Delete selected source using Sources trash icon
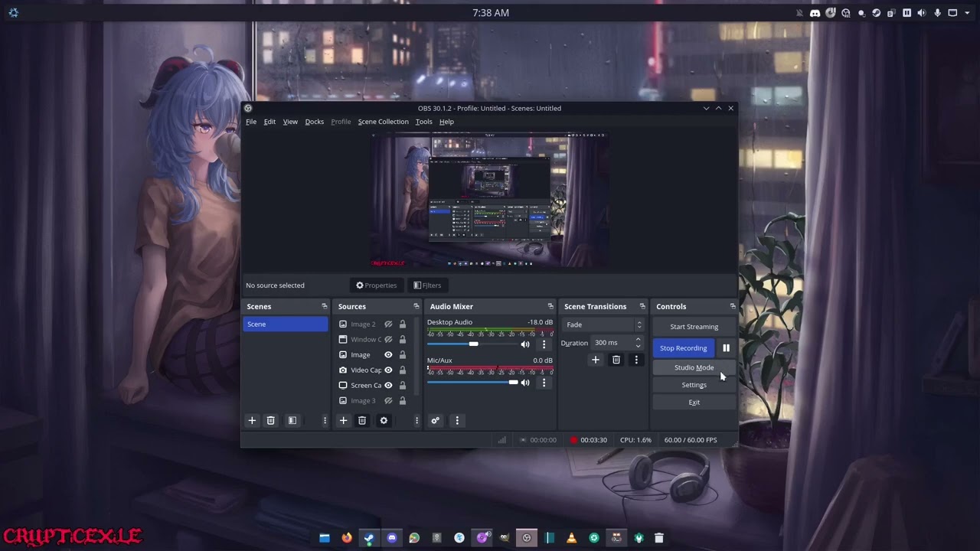 (x=362, y=420)
